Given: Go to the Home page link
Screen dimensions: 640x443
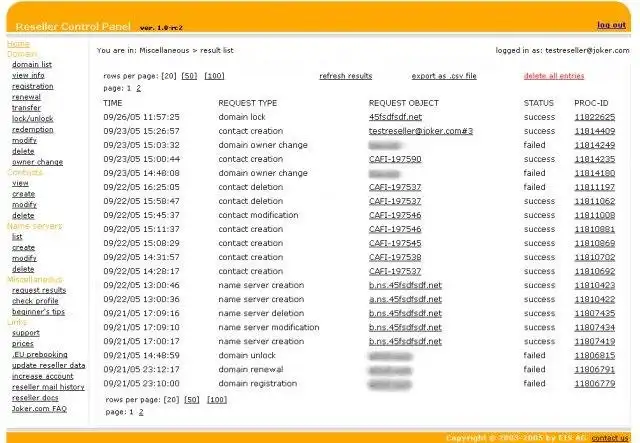Looking at the screenshot, I should pos(18,44).
